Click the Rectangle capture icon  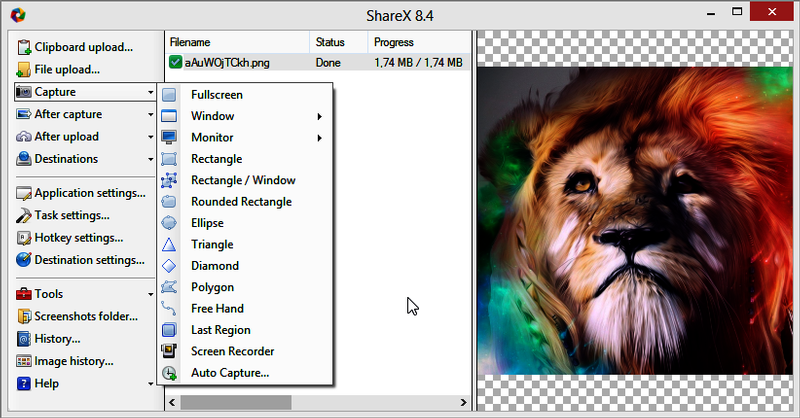coord(169,159)
